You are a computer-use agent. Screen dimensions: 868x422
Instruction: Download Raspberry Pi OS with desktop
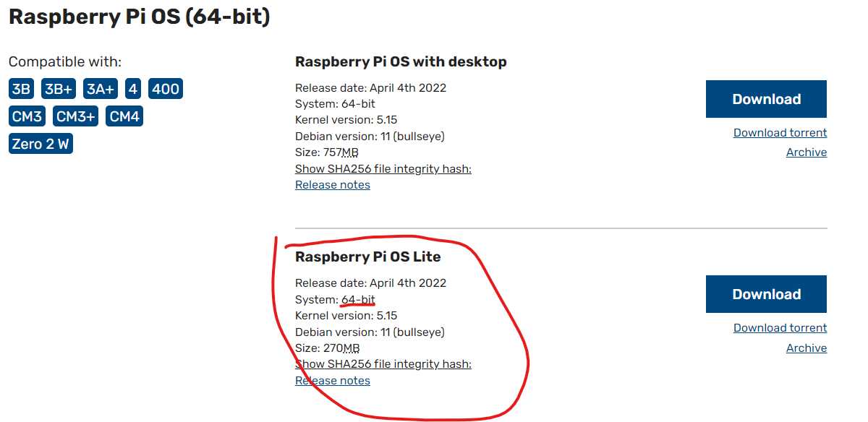coord(766,99)
